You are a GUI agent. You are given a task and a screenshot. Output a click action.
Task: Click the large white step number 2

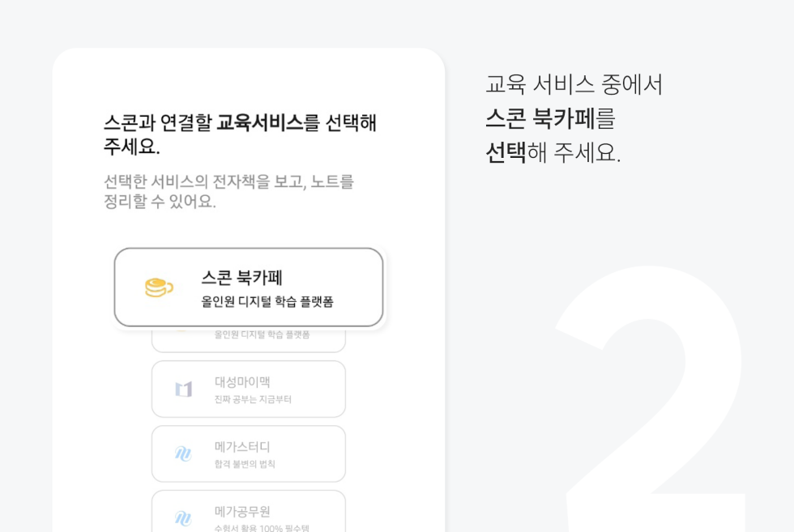point(650,399)
